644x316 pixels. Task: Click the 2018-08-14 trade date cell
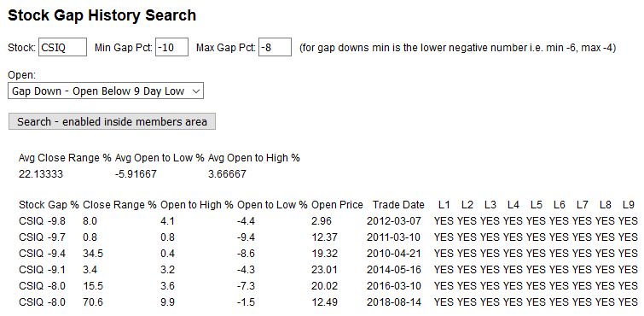pyautogui.click(x=394, y=302)
